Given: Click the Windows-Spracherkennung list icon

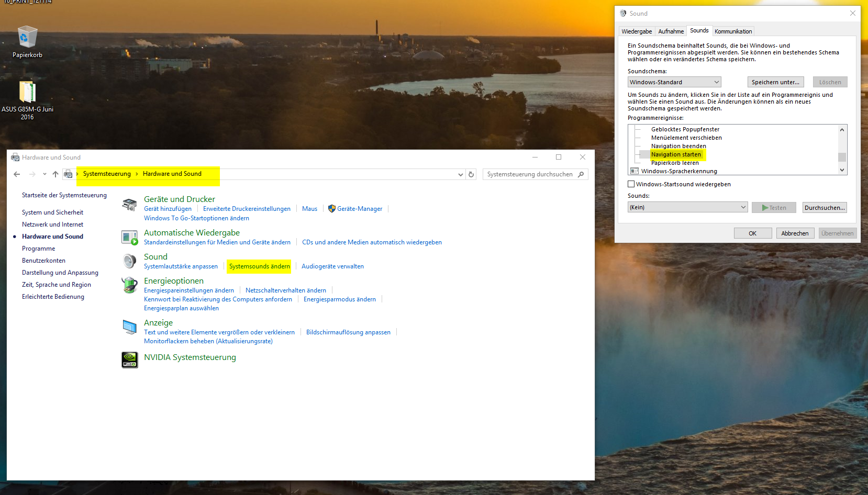Looking at the screenshot, I should pyautogui.click(x=635, y=171).
